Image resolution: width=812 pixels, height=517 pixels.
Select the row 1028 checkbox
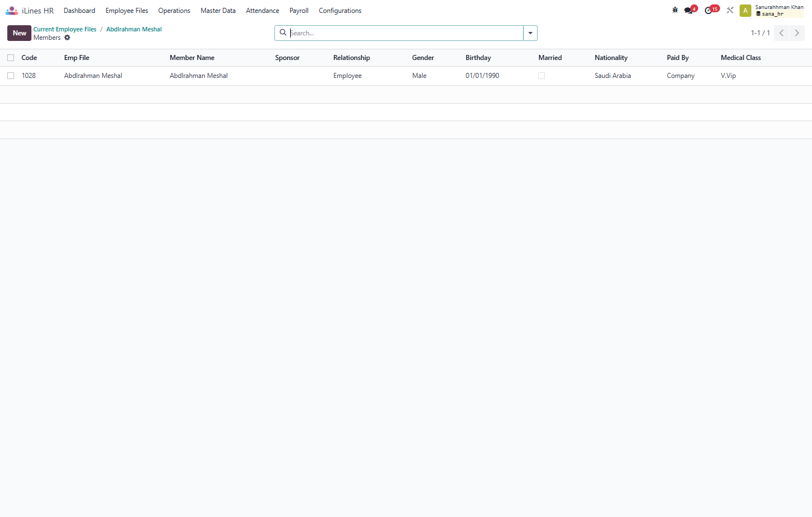[x=11, y=76]
